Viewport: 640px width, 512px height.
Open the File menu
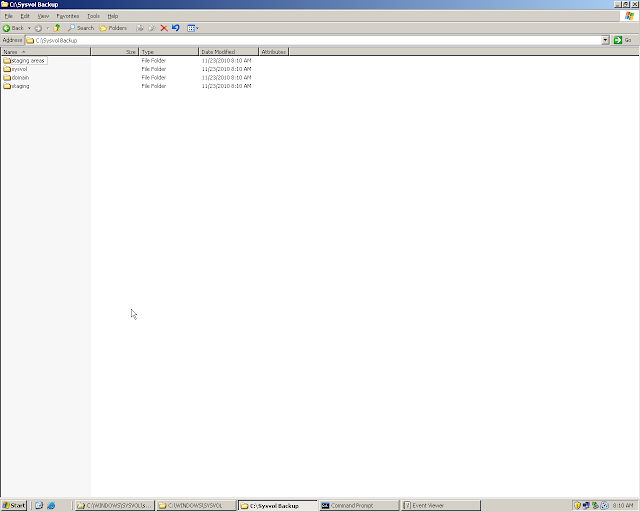(9, 16)
